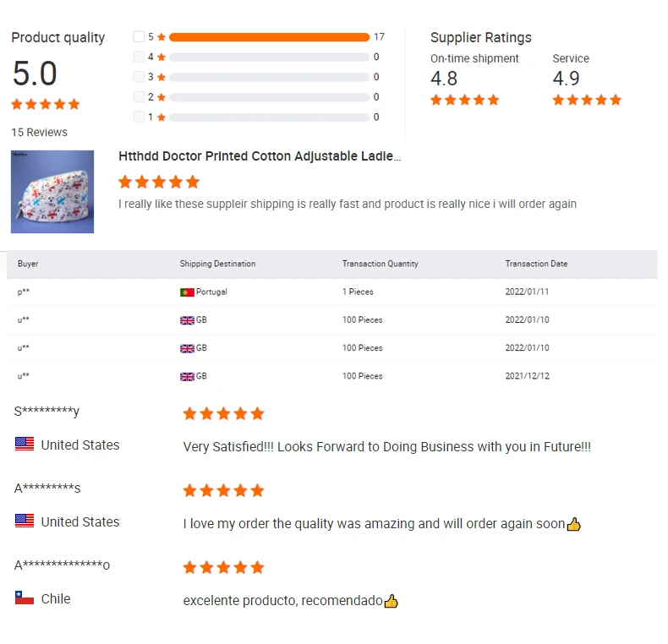
Task: Click the thumbs-up emoji after 'recomendado'
Action: pos(391,601)
